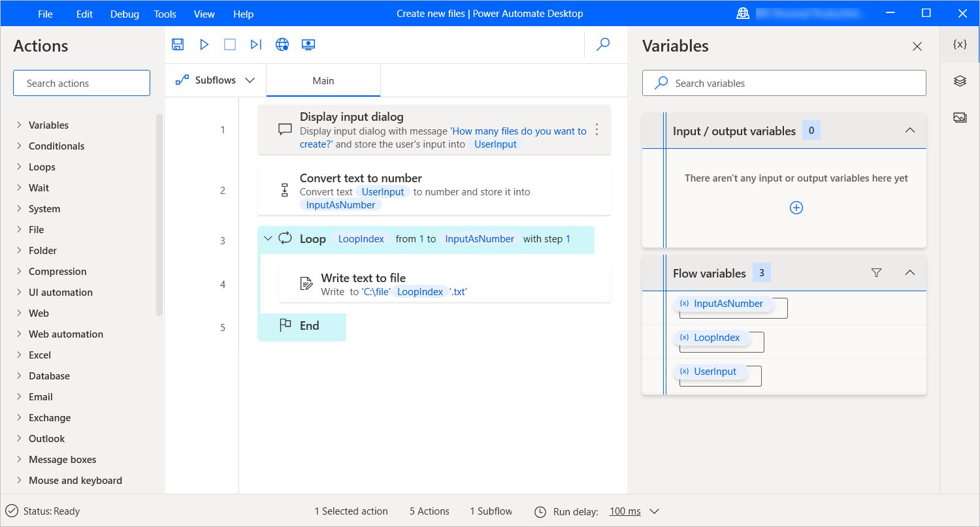Open the web recorder globe icon
Screen dimensions: 980x527
point(282,44)
